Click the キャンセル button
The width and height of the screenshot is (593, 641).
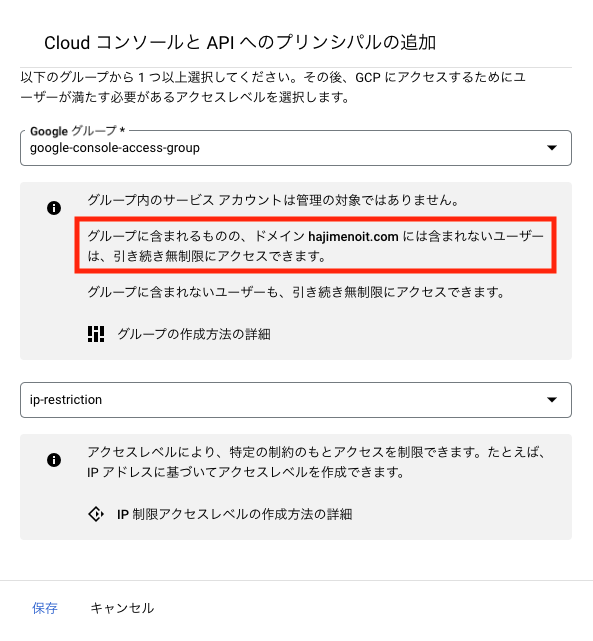[122, 608]
